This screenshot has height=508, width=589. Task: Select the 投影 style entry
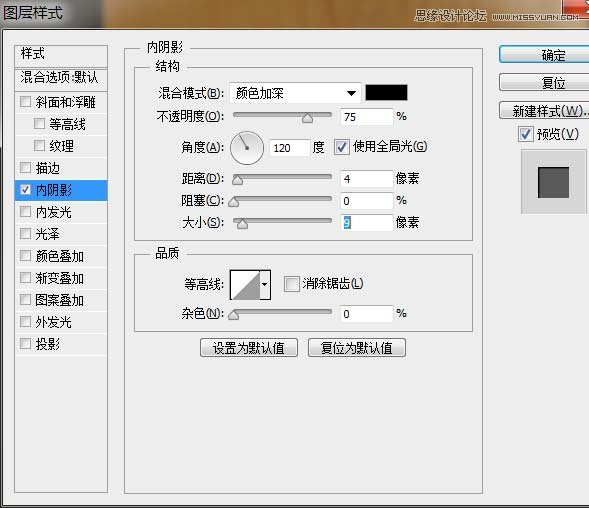[x=61, y=344]
